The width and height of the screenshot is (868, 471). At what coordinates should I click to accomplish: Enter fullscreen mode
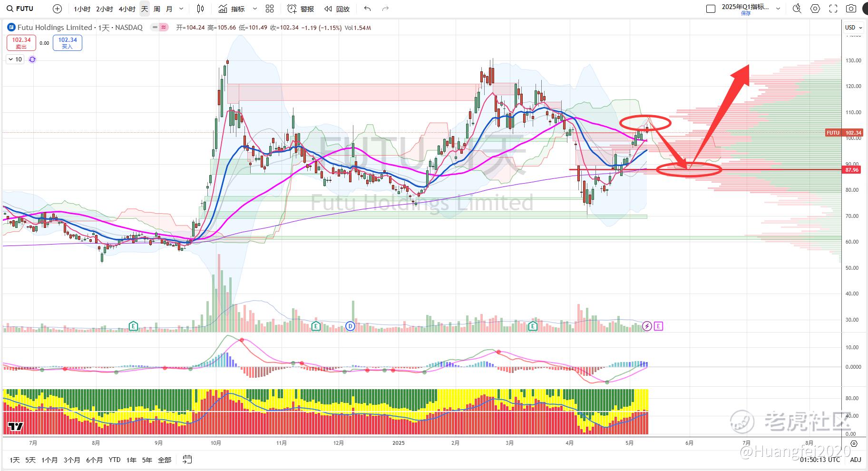833,9
